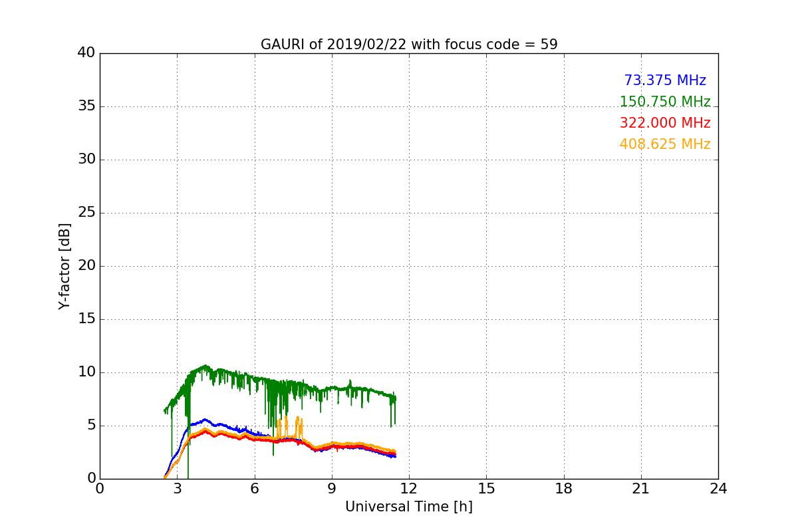
Task: Click the y-axis tick label 30
Action: click(x=86, y=160)
